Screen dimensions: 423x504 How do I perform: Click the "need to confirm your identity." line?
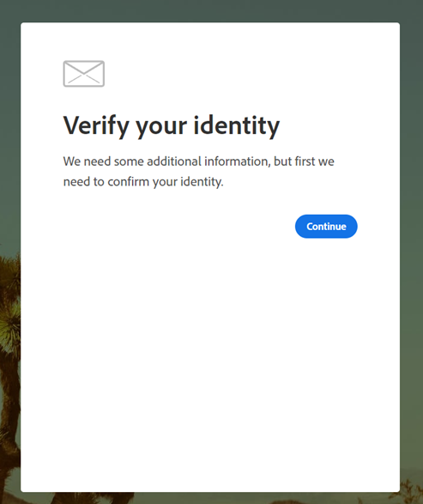tap(143, 182)
